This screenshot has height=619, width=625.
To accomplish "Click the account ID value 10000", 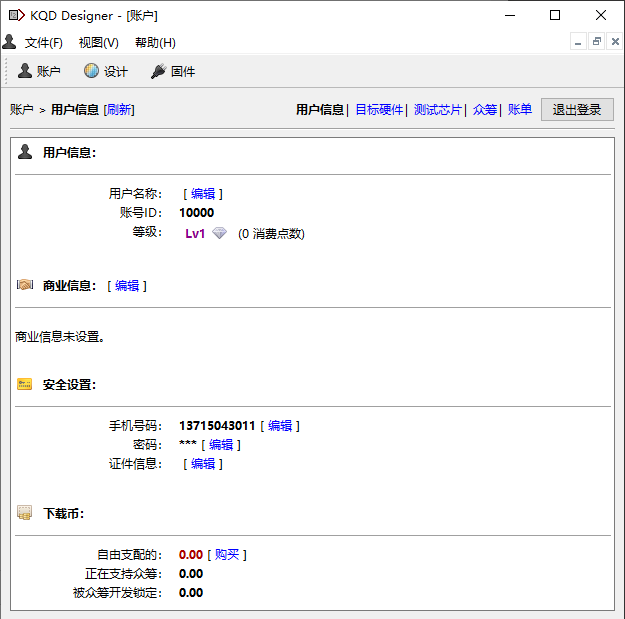I will [197, 213].
